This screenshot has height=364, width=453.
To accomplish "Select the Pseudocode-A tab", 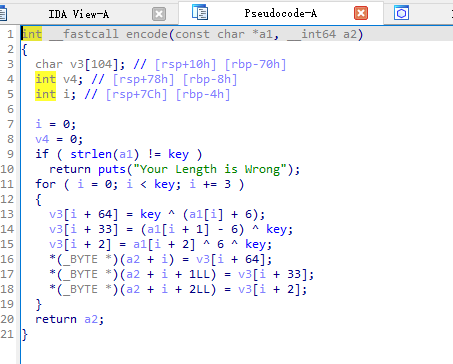I will point(280,13).
